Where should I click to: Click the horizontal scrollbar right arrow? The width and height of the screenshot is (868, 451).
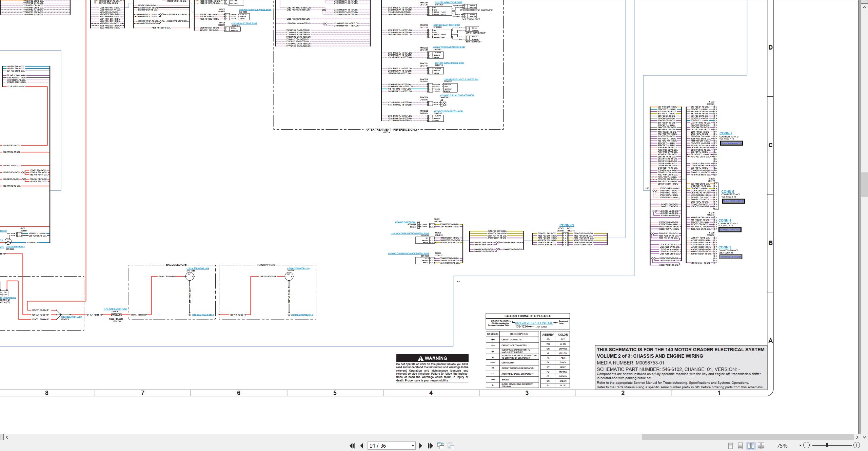click(857, 437)
